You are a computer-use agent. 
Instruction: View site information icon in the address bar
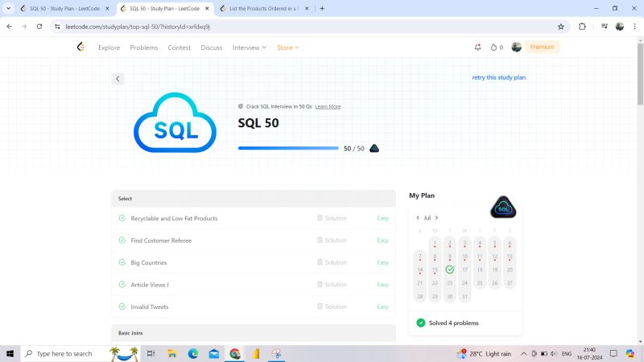[57, 27]
